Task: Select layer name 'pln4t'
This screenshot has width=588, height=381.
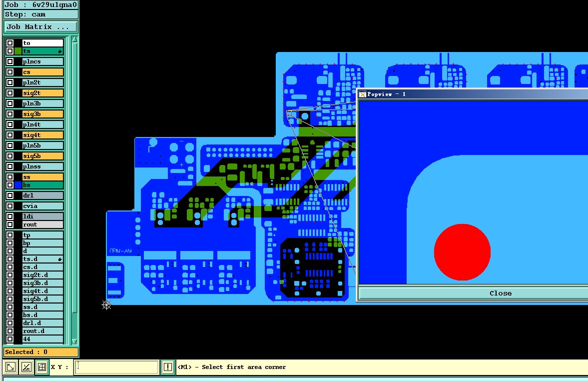Action: 43,124
